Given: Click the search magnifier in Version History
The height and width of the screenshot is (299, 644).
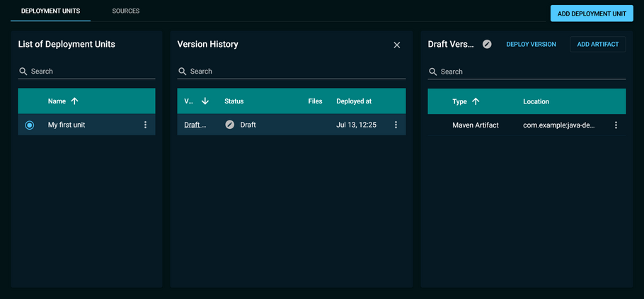Looking at the screenshot, I should [x=182, y=71].
